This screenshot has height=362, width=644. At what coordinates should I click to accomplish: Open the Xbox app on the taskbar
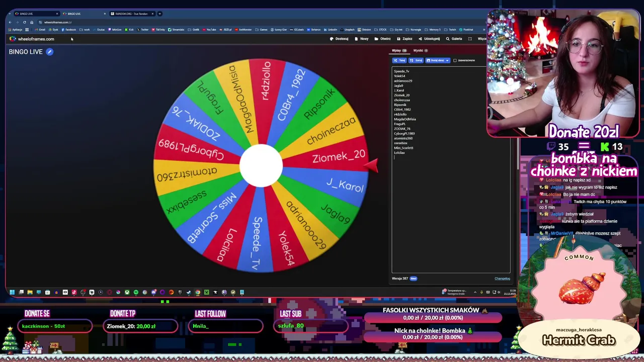pyautogui.click(x=127, y=292)
